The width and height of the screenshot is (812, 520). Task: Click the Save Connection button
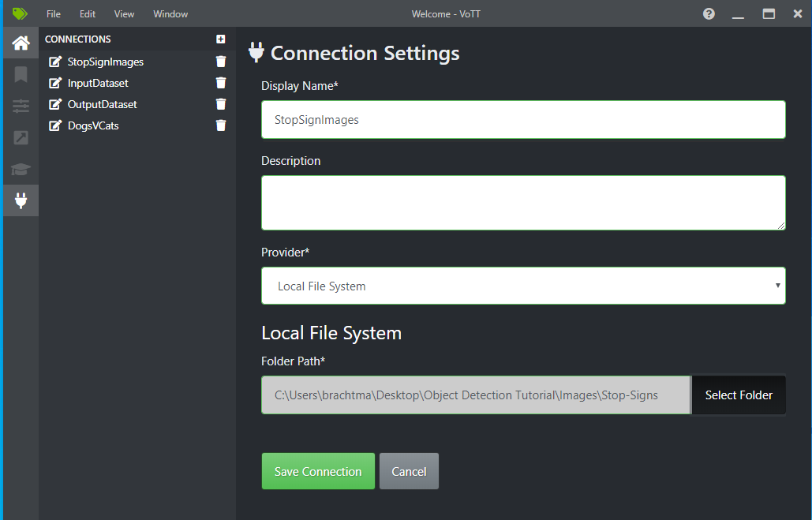click(318, 470)
